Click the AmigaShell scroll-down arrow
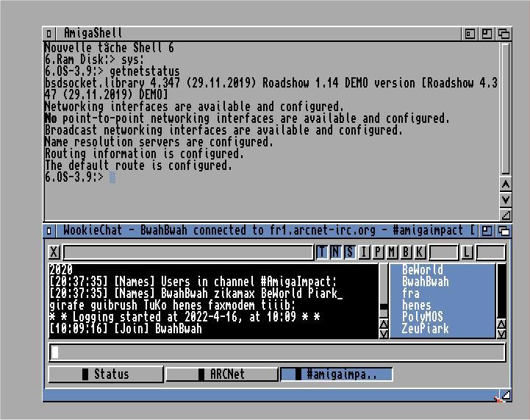This screenshot has height=420, width=530. [x=506, y=199]
